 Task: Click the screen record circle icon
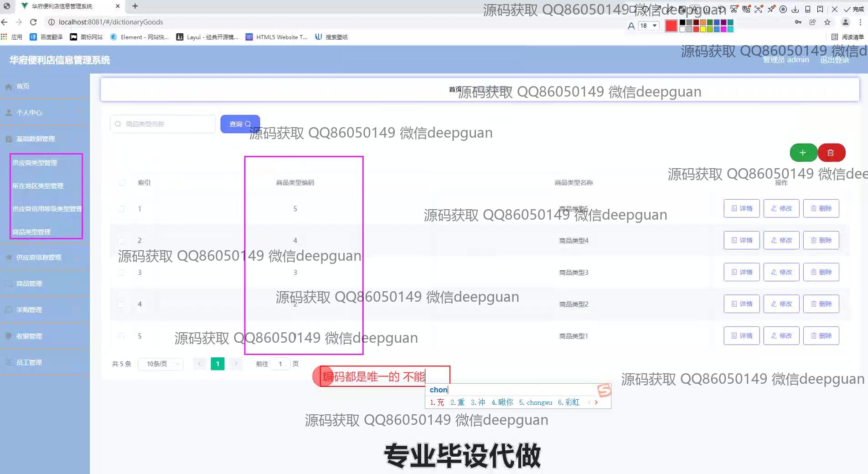tap(783, 9)
